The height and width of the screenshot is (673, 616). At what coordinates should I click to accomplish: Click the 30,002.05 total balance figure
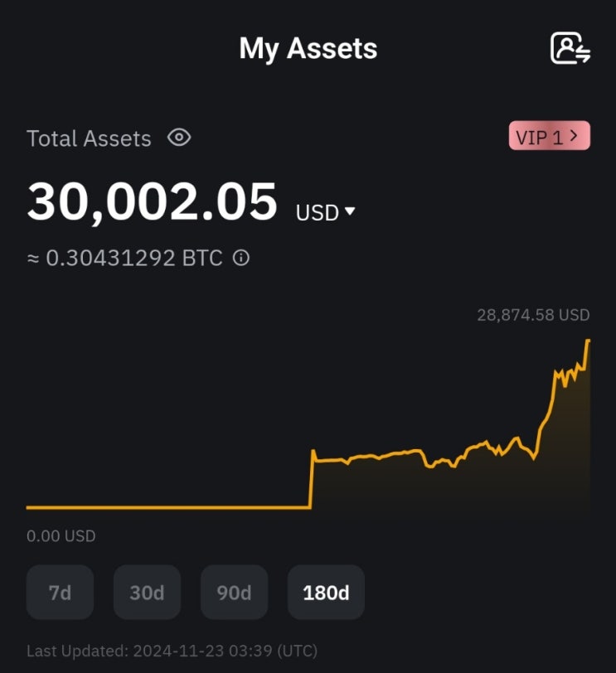(152, 201)
